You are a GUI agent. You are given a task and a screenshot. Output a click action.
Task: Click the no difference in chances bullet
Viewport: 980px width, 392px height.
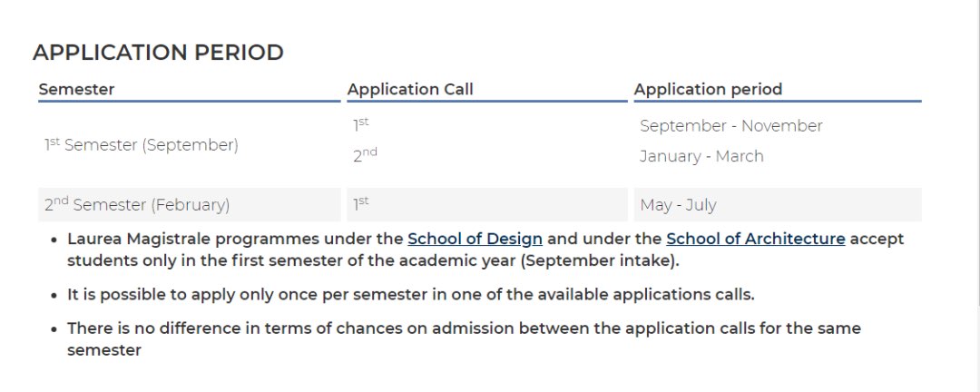(465, 338)
